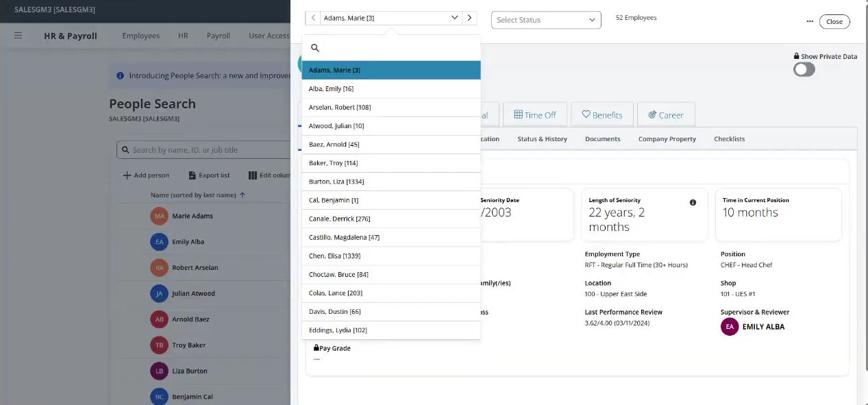
Task: Click EMILY ALBA supervisor link
Action: click(763, 327)
